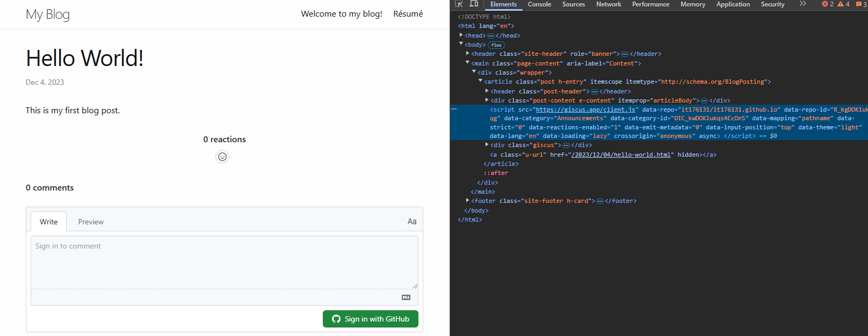Open the Welcome to my blog! link
The width and height of the screenshot is (868, 336).
(342, 14)
